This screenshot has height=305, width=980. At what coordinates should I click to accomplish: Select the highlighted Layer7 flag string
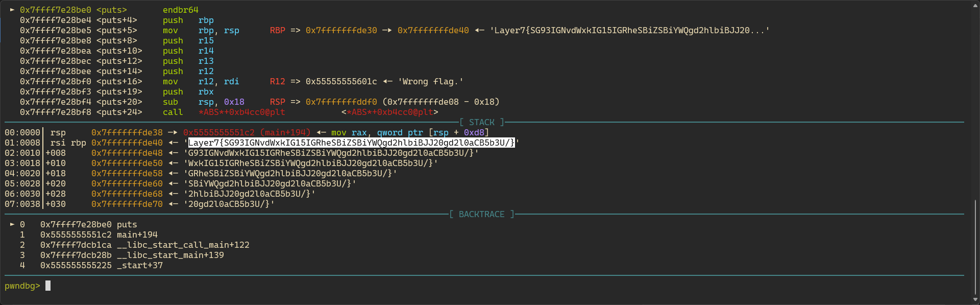pyautogui.click(x=352, y=143)
